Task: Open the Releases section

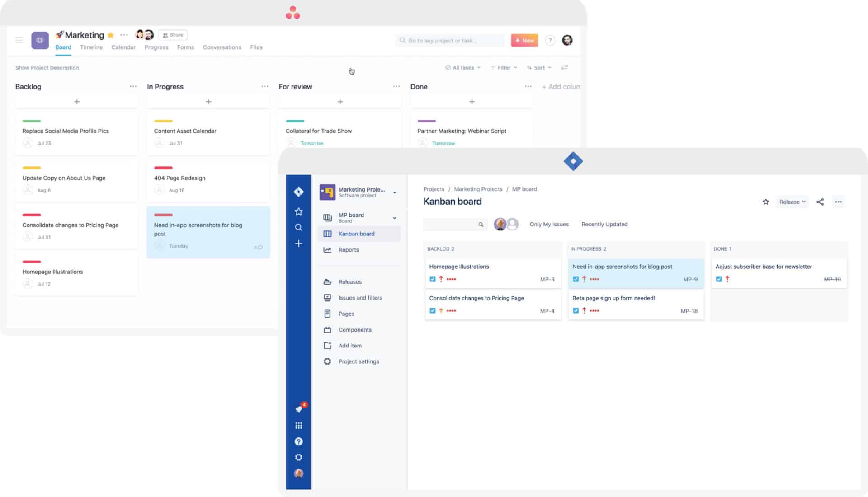Action: tap(349, 281)
